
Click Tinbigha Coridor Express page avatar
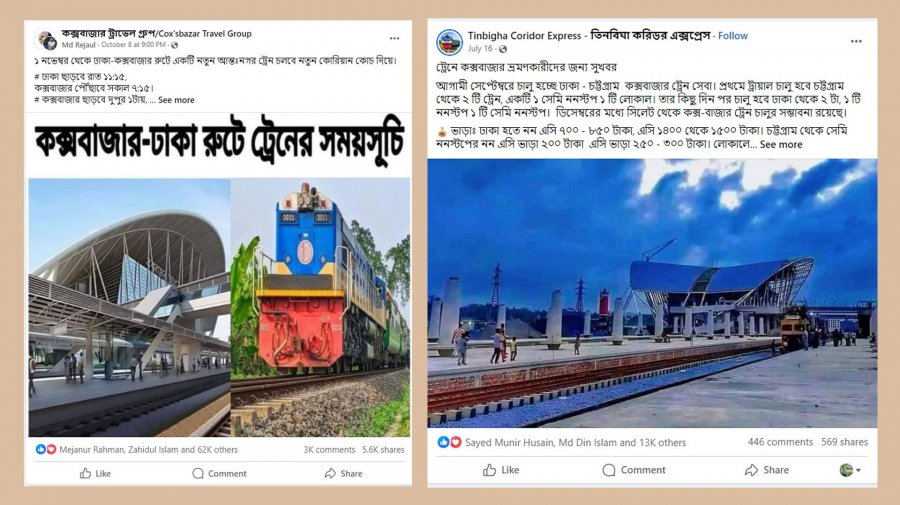click(449, 42)
